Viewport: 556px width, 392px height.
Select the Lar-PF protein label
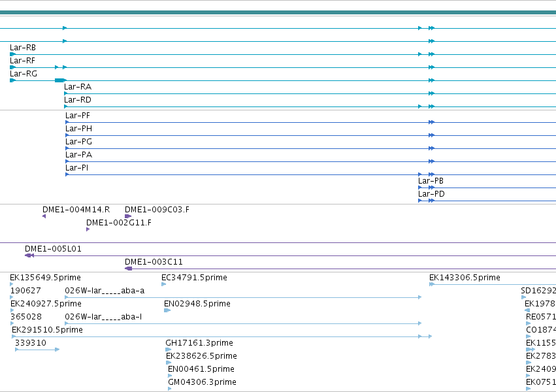coord(78,116)
